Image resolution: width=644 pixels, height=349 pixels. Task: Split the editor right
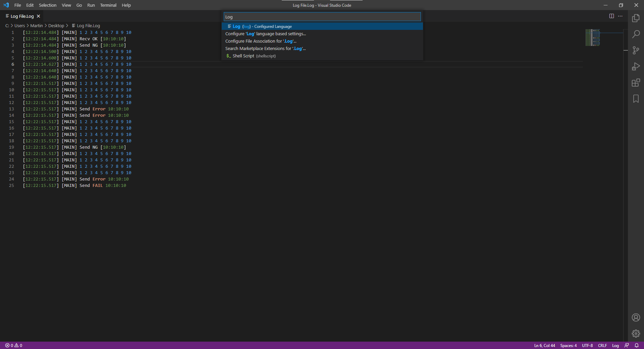pos(611,16)
